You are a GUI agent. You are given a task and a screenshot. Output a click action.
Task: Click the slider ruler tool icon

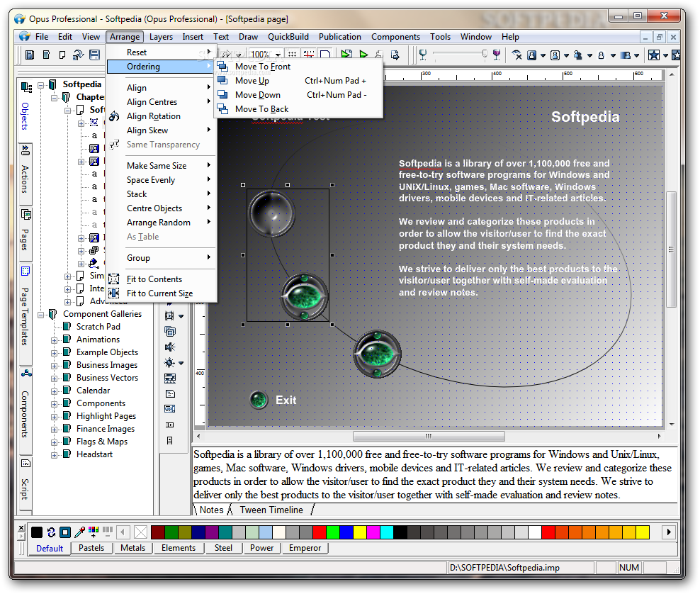tap(169, 379)
